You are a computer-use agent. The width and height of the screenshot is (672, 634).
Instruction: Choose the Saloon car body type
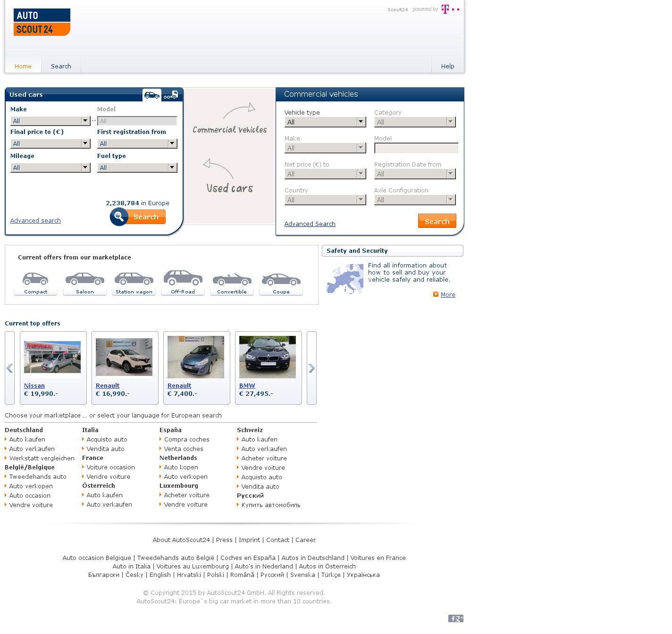coord(85,283)
